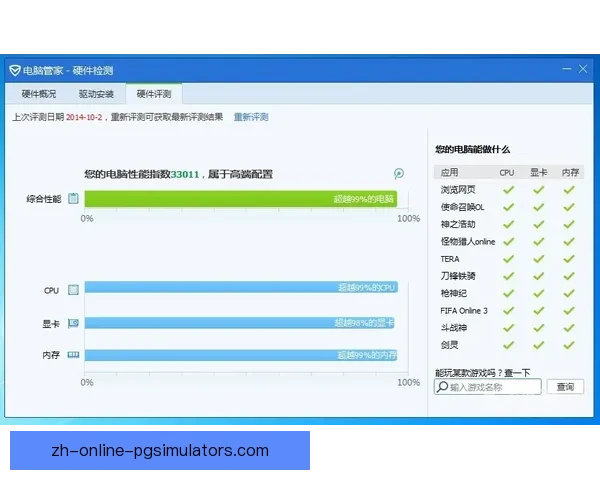Click the CPU chip icon beside CPU bar
Screen dimensions: 600x480
point(73,290)
